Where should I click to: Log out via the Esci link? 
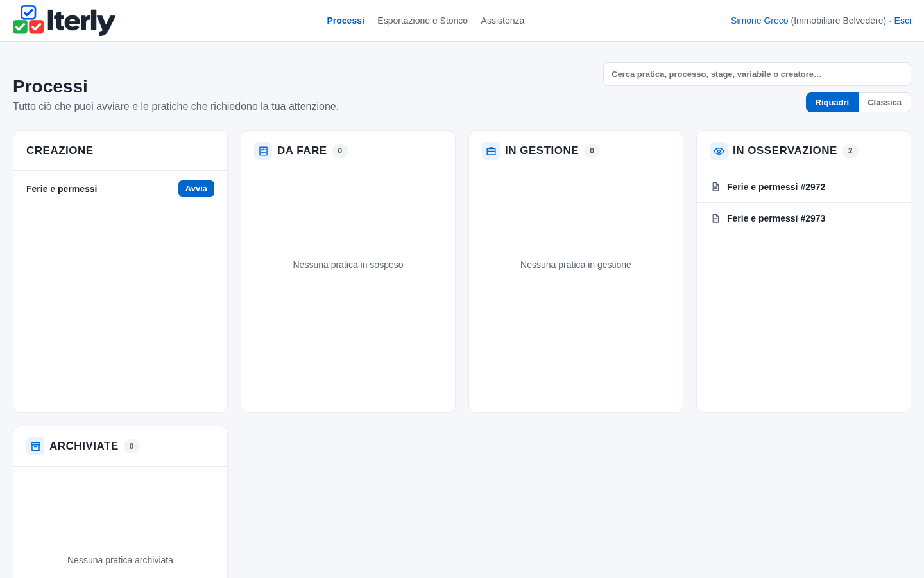902,21
